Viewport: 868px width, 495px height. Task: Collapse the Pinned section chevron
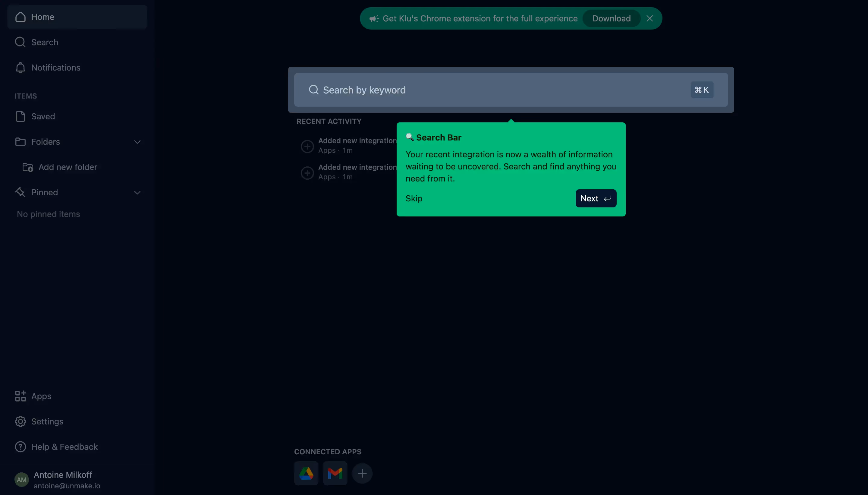tap(137, 193)
